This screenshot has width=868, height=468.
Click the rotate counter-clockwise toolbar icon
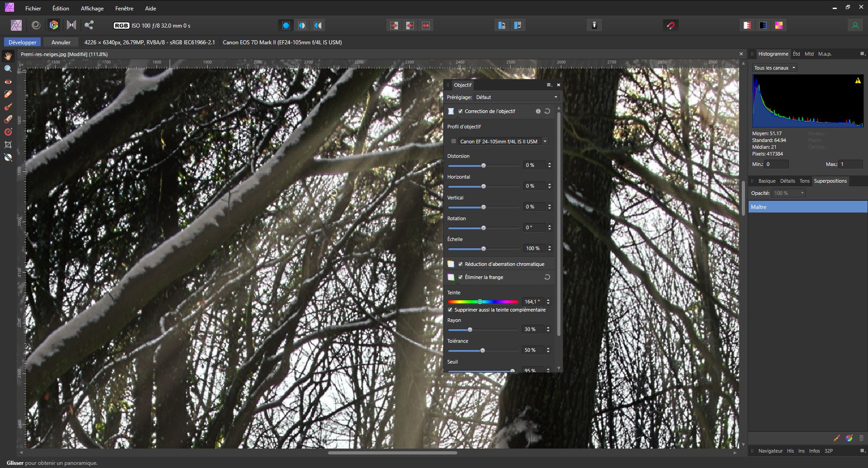[x=502, y=25]
